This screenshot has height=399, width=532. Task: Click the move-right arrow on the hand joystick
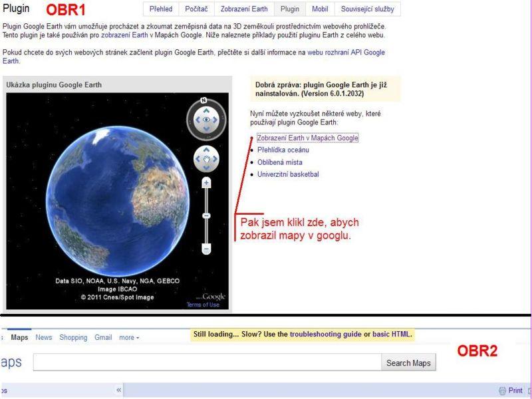coord(215,159)
